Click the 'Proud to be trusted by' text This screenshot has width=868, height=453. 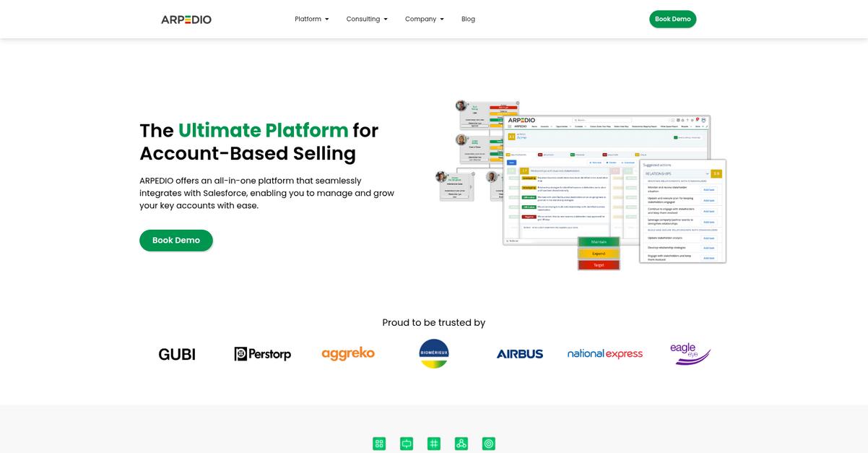pyautogui.click(x=434, y=323)
